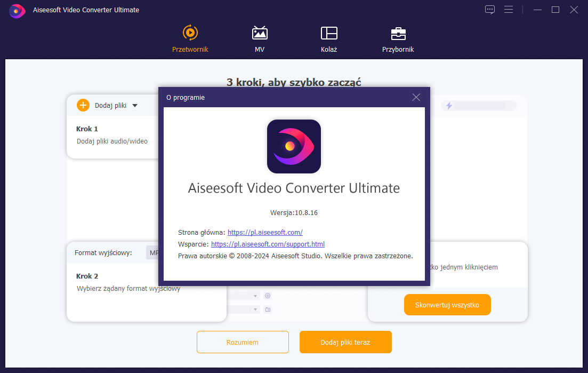Maximize the Aiseesoft window

(x=555, y=10)
